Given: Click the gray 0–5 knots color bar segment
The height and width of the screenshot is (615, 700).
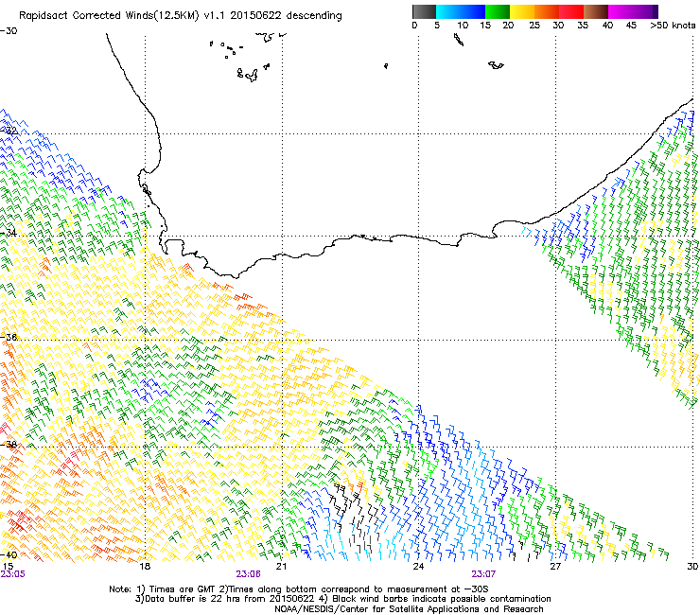Looking at the screenshot, I should (x=424, y=11).
